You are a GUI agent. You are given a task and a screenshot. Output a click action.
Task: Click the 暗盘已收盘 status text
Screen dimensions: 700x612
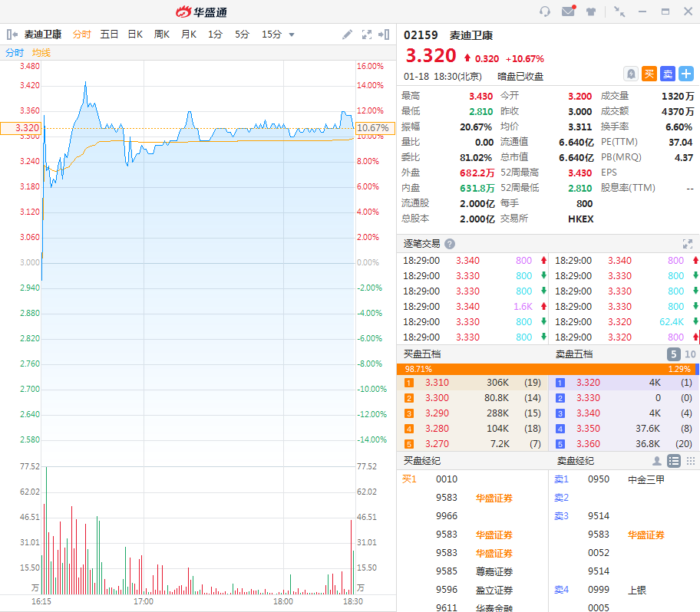(x=520, y=76)
